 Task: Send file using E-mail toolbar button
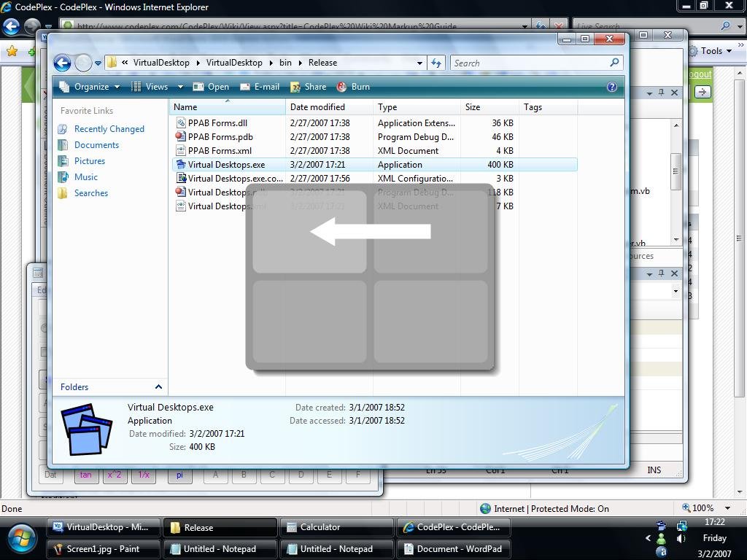(260, 87)
